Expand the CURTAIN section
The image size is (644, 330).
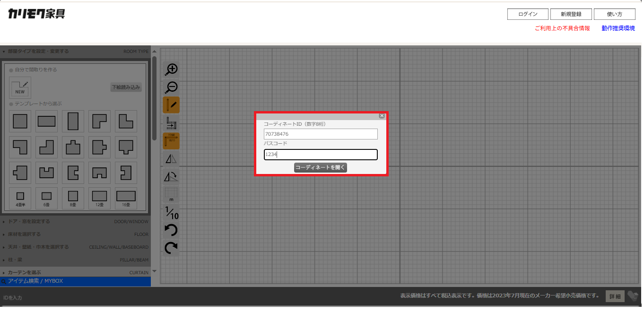click(x=76, y=272)
